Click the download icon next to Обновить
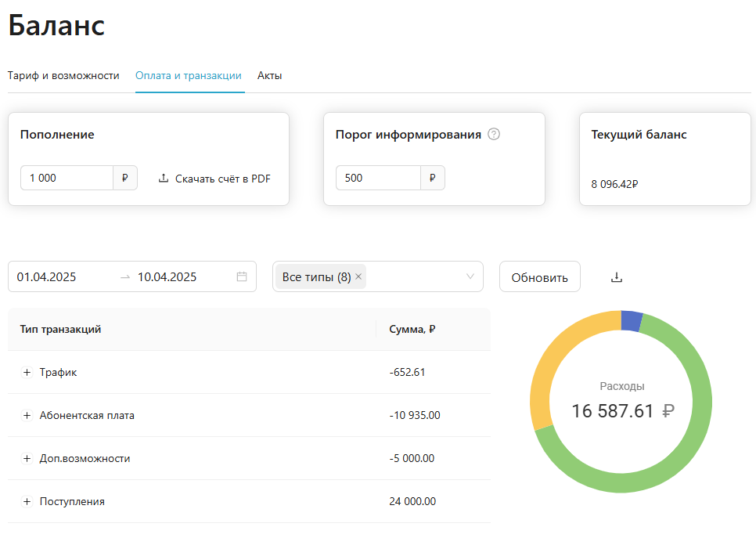756x538 pixels. pos(617,276)
